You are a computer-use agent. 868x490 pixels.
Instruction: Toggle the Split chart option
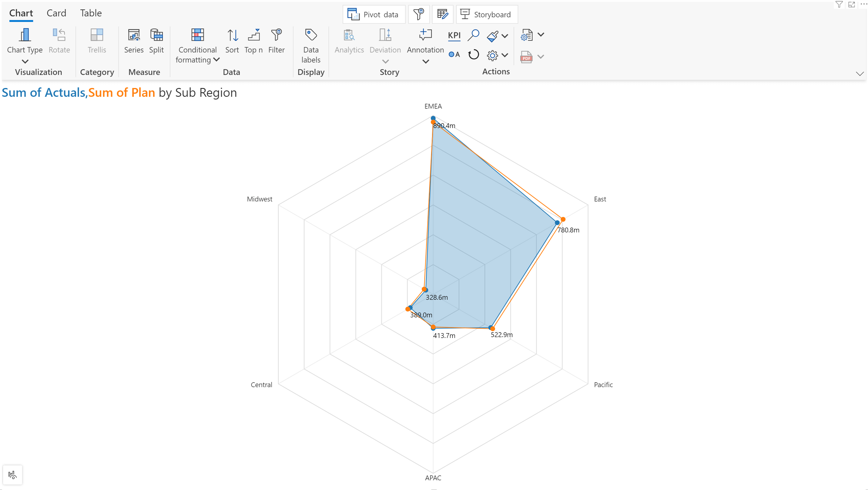point(156,41)
